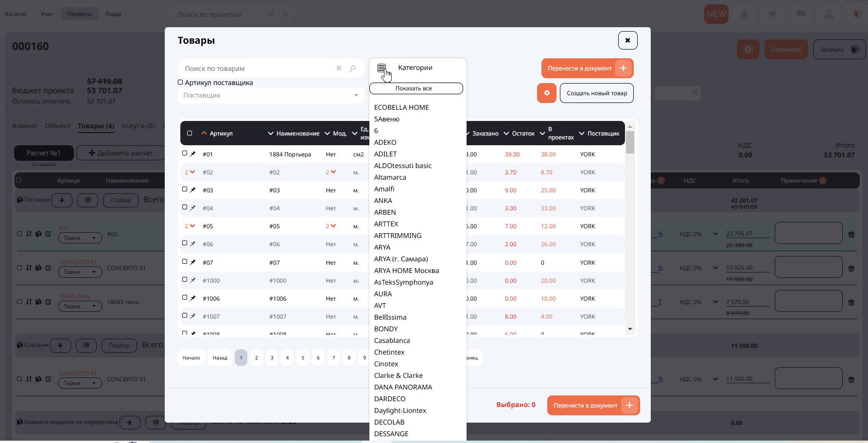The height and width of the screenshot is (443, 868).
Task: Click Создать новый товар button
Action: click(596, 93)
